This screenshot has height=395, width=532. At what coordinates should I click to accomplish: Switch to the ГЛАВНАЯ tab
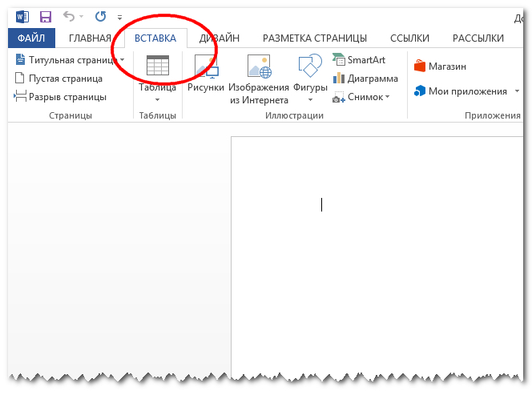90,38
